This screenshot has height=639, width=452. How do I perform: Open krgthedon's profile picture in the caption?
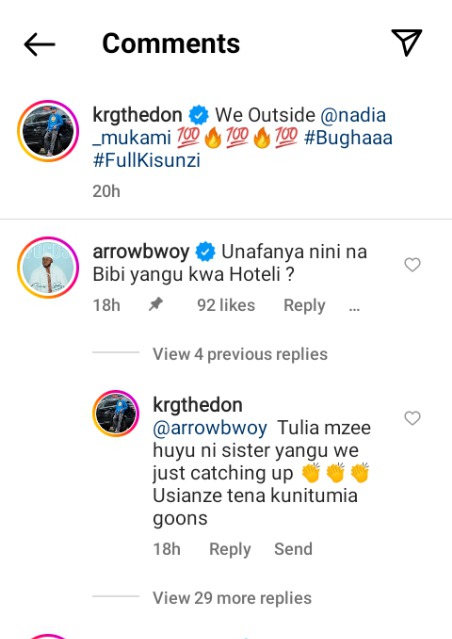[x=48, y=131]
